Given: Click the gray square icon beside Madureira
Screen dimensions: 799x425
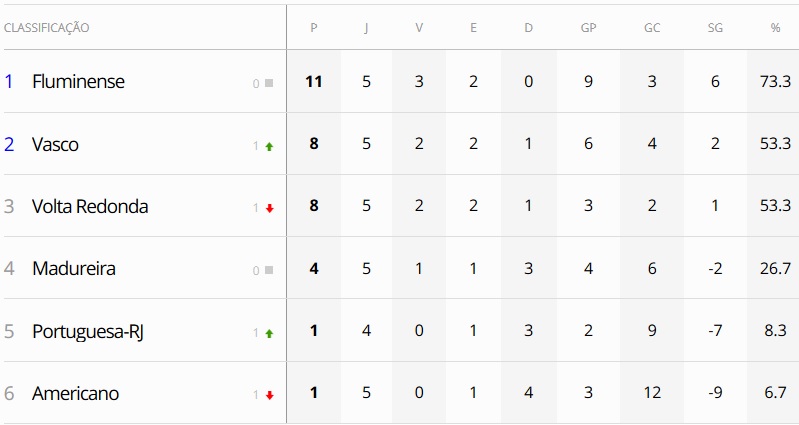Looking at the screenshot, I should [269, 270].
